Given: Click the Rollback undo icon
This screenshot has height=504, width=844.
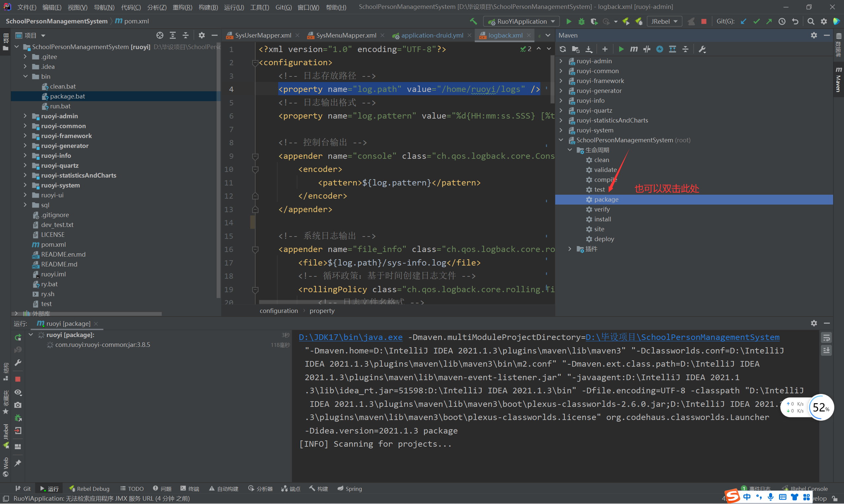Looking at the screenshot, I should [x=795, y=21].
